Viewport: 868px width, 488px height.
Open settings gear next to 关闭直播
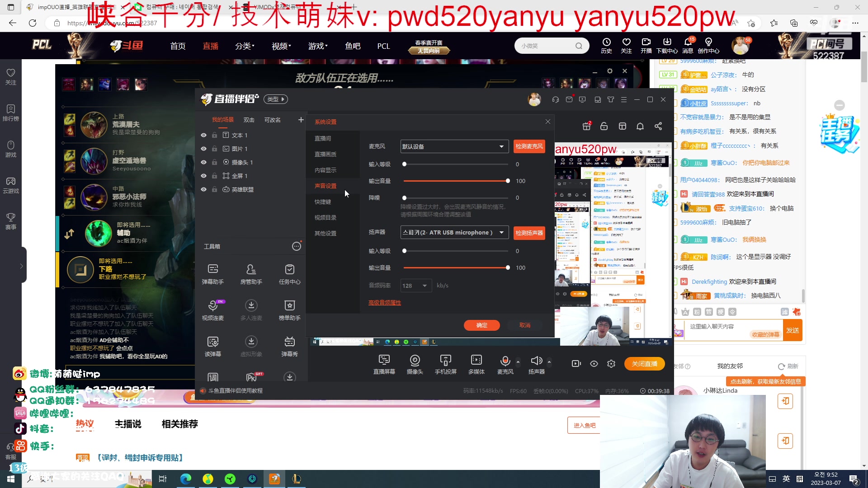(x=611, y=364)
